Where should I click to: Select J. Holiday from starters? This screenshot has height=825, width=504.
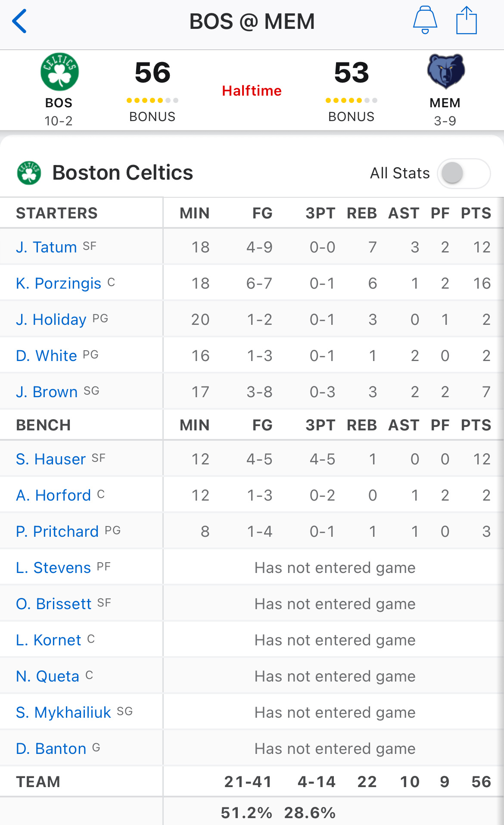click(x=51, y=320)
